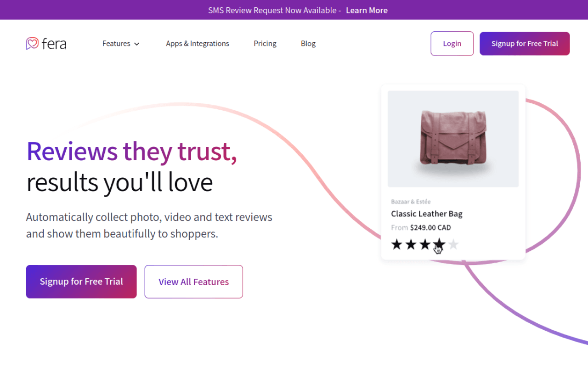Follow the Learn More banner link
Screen dimensions: 588x372
point(367,10)
